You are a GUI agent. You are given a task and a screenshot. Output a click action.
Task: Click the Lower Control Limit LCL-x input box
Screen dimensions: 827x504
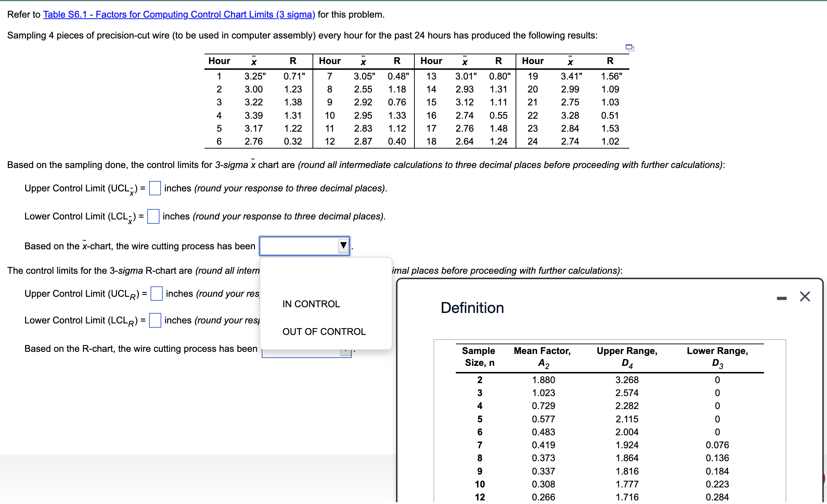pyautogui.click(x=153, y=217)
